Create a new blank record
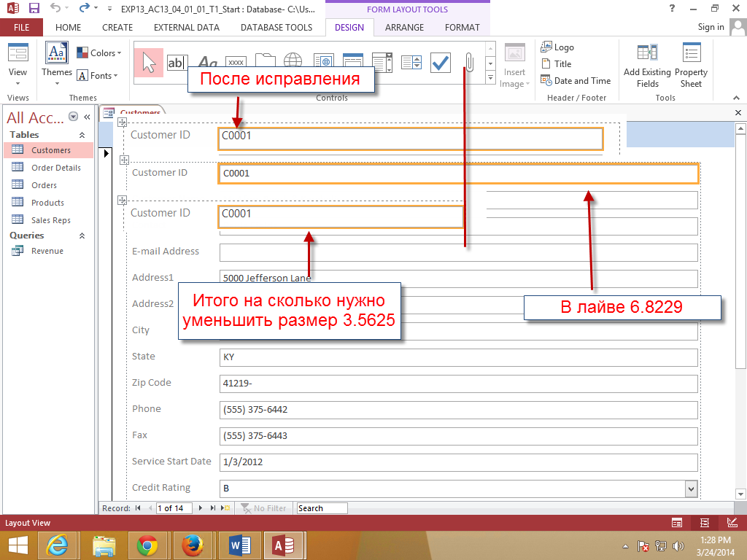This screenshot has width=747, height=560. [x=226, y=508]
